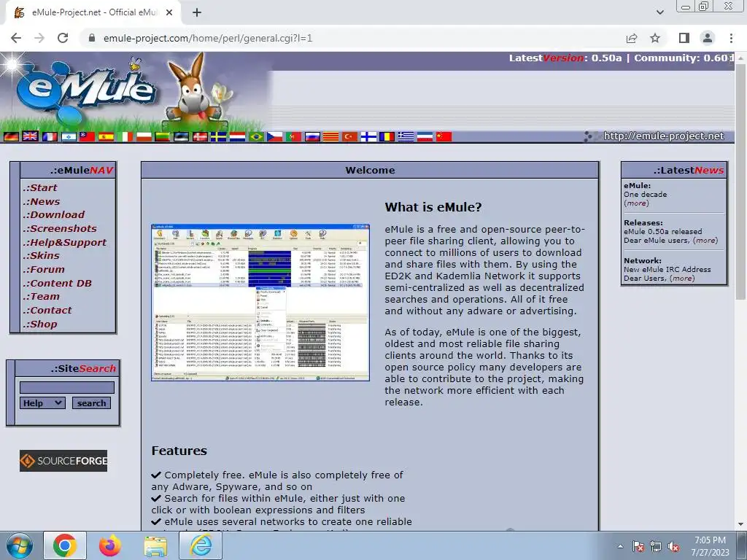The height and width of the screenshot is (560, 747).
Task: Open the Windows Start menu
Action: coord(18,545)
